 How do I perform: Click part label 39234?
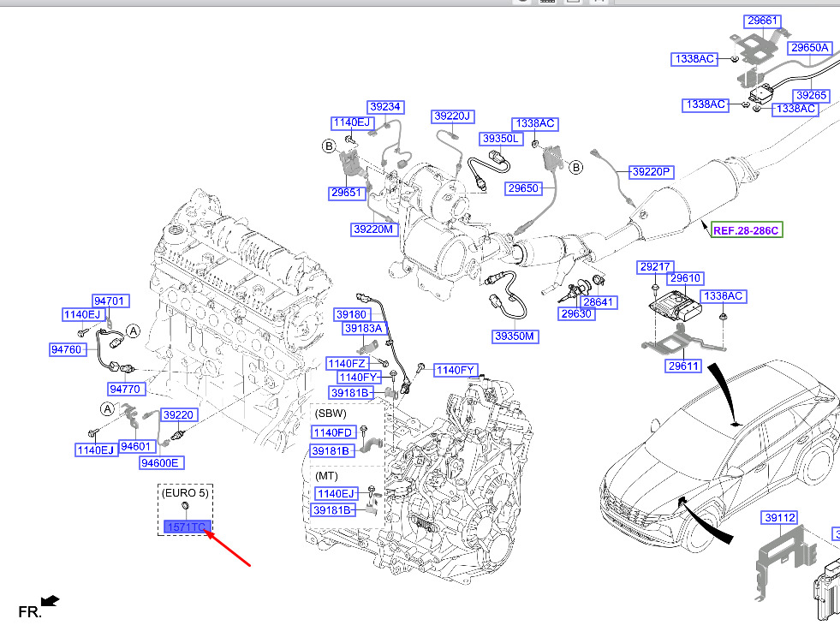point(385,106)
